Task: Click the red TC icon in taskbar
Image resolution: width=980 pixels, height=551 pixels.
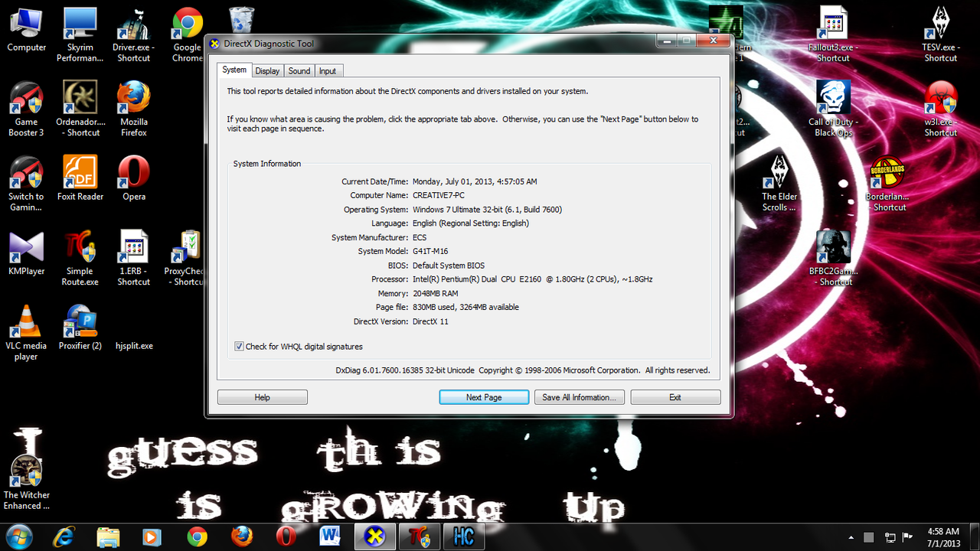Action: point(420,536)
